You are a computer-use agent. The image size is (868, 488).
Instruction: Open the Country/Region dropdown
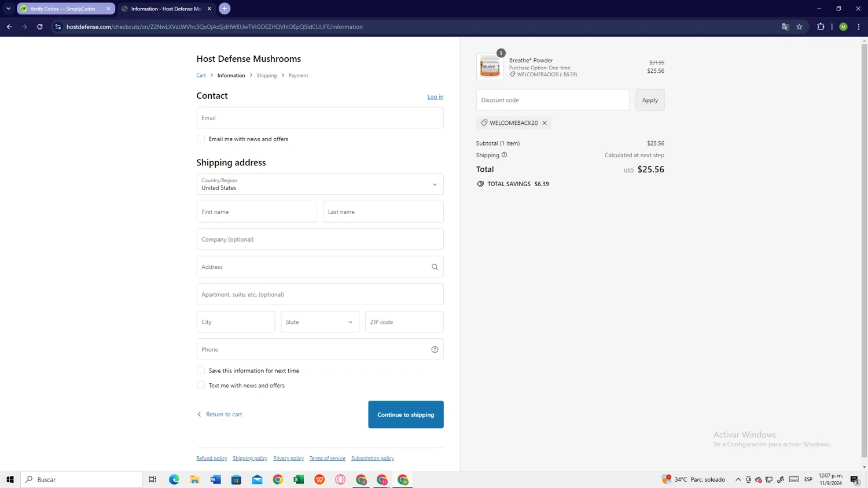(x=320, y=184)
